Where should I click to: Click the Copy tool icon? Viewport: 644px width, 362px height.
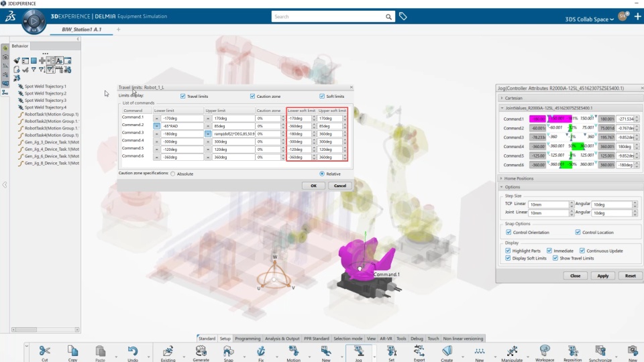(72, 351)
